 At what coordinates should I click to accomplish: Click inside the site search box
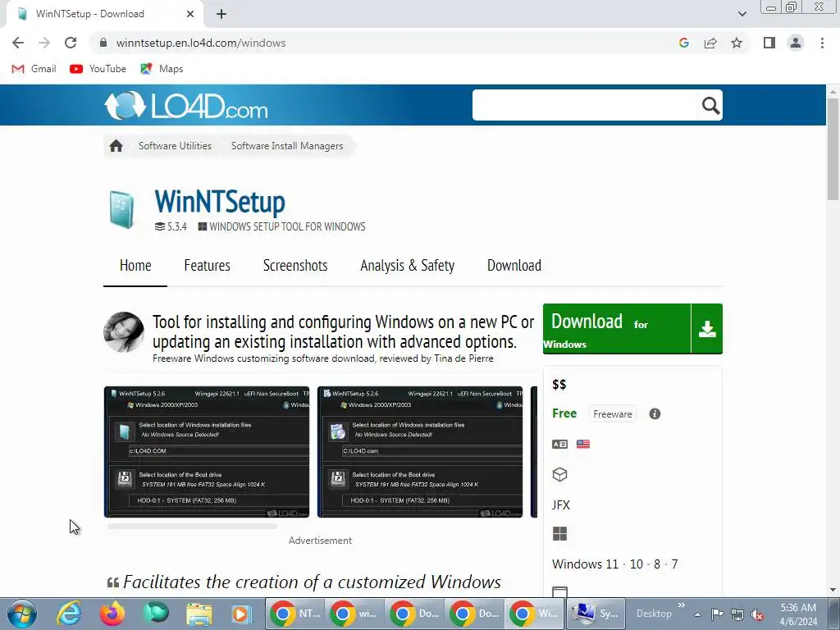point(585,106)
